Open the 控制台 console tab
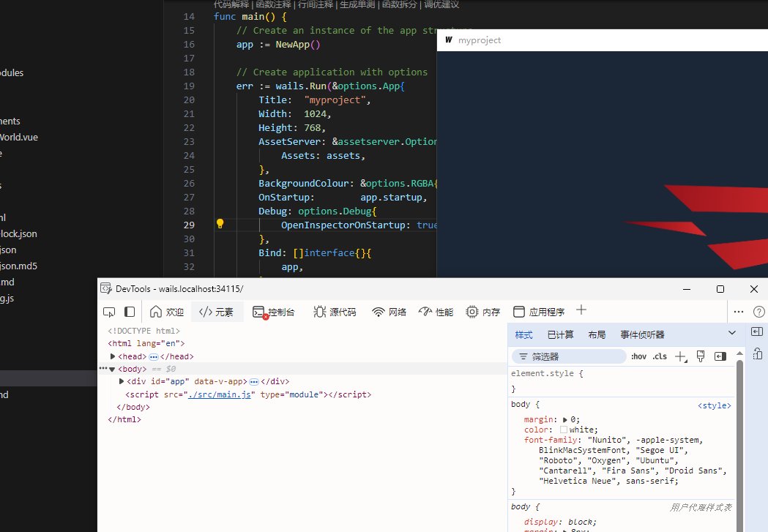This screenshot has height=532, width=768. click(274, 312)
